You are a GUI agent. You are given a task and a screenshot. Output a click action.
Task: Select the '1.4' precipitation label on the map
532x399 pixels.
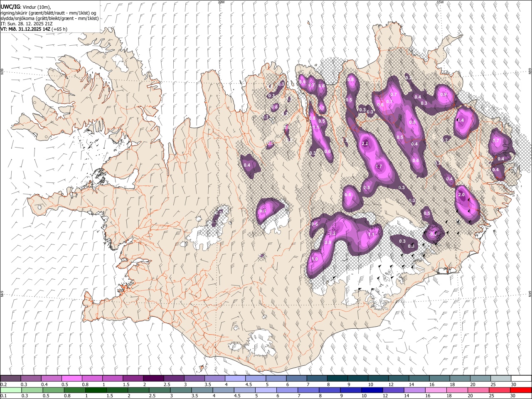tap(461, 120)
